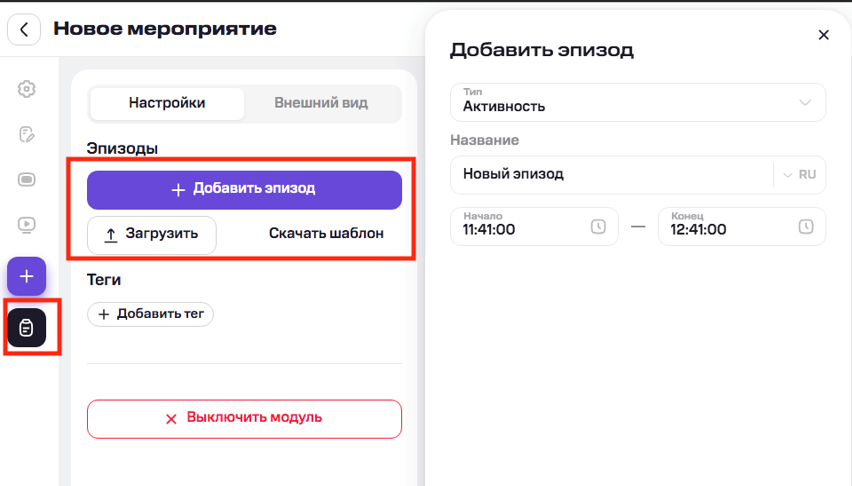Click the purple plus sidebar button
Screen dimensions: 852x486
click(27, 276)
